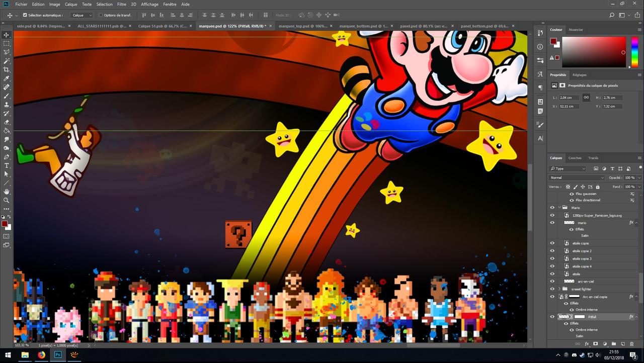Switch to the Nuancier tab
The image size is (644, 363).
point(576,30)
